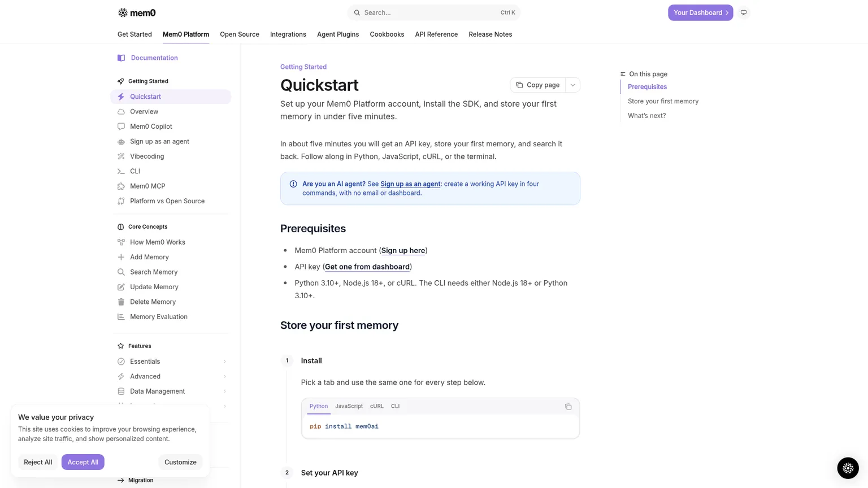Open How Mem0 Works in sidebar
868x488 pixels.
pos(171,242)
